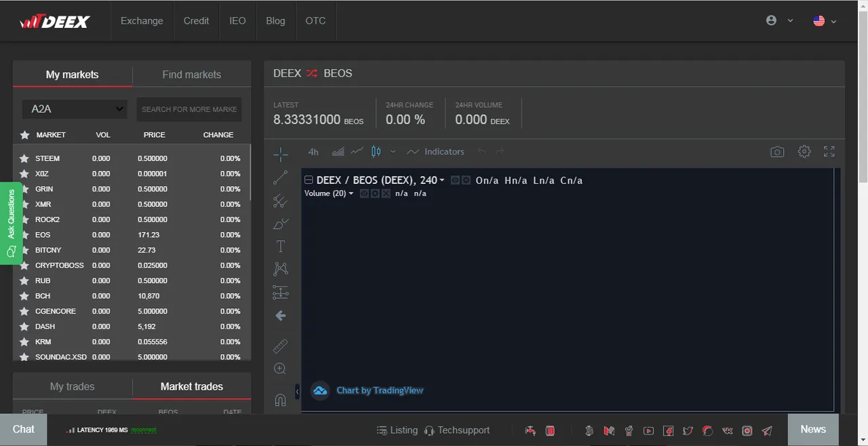Open the IEO menu

(x=237, y=21)
